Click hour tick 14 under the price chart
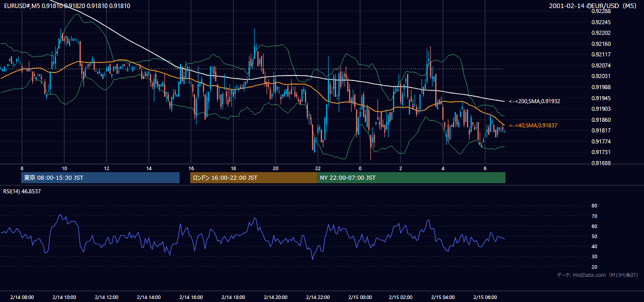Image resolution: width=644 pixels, height=302 pixels. click(149, 168)
